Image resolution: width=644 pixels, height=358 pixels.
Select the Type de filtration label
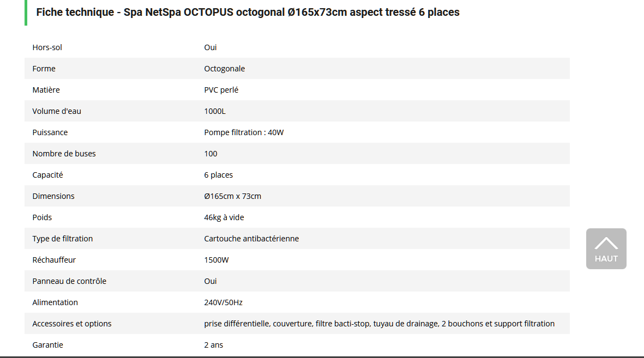tap(63, 239)
